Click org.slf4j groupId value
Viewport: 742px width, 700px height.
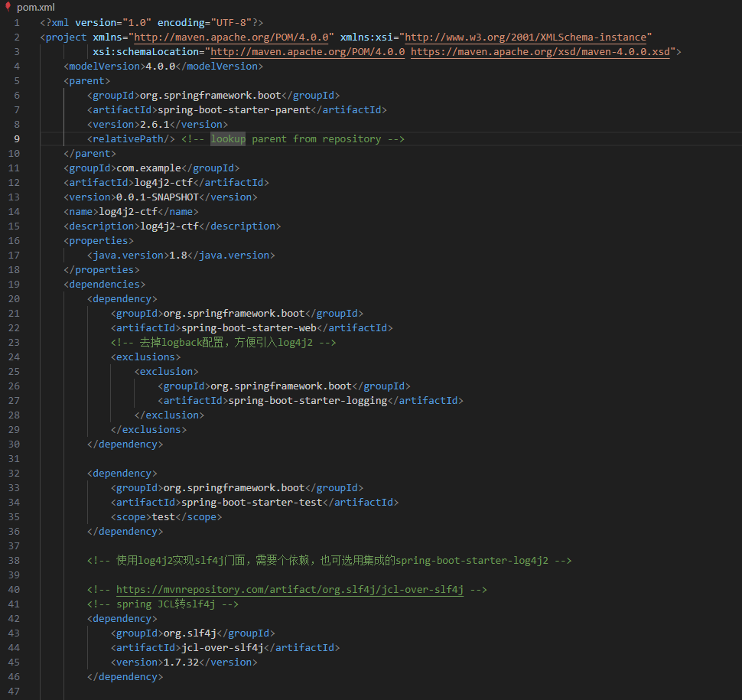tap(190, 633)
